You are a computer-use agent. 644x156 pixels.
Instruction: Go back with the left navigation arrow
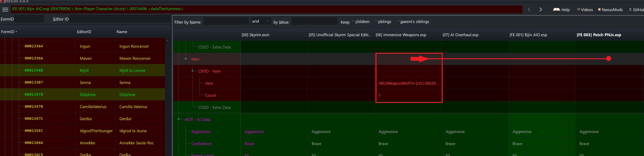point(529,10)
